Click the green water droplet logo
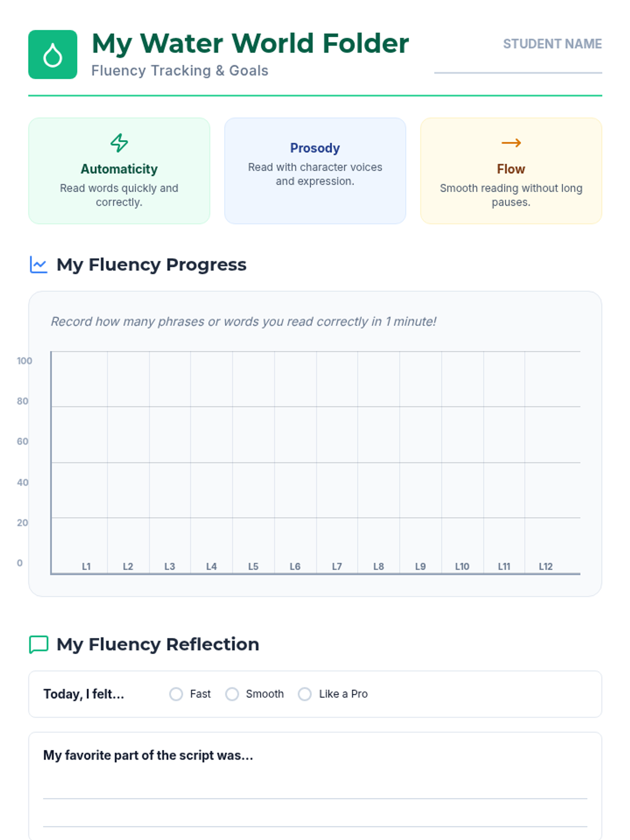The image size is (630, 840). [x=52, y=55]
